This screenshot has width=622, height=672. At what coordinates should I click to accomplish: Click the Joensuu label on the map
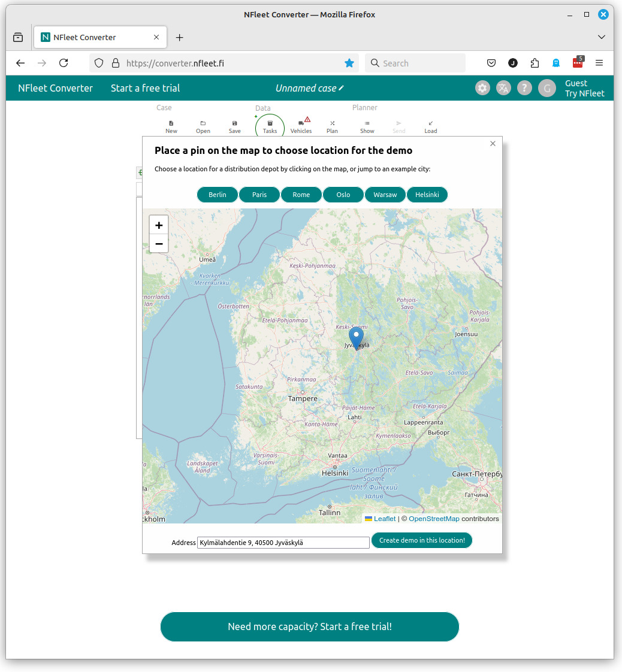pyautogui.click(x=466, y=334)
